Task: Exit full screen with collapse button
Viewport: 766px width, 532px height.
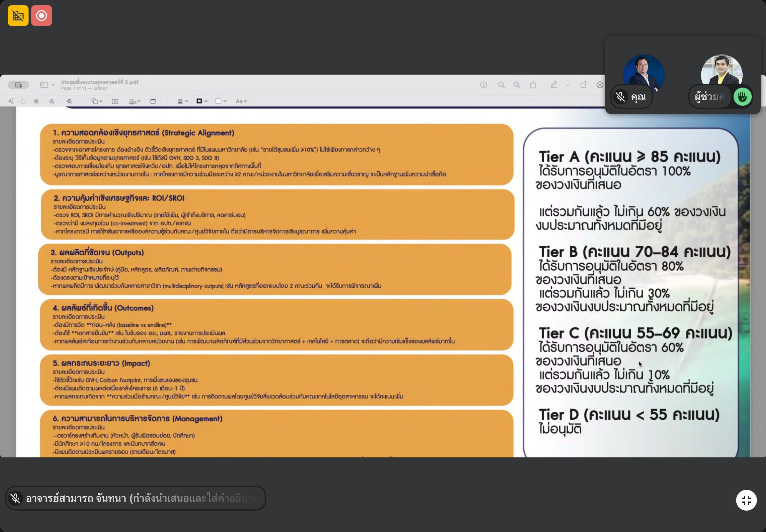Action: [746, 500]
